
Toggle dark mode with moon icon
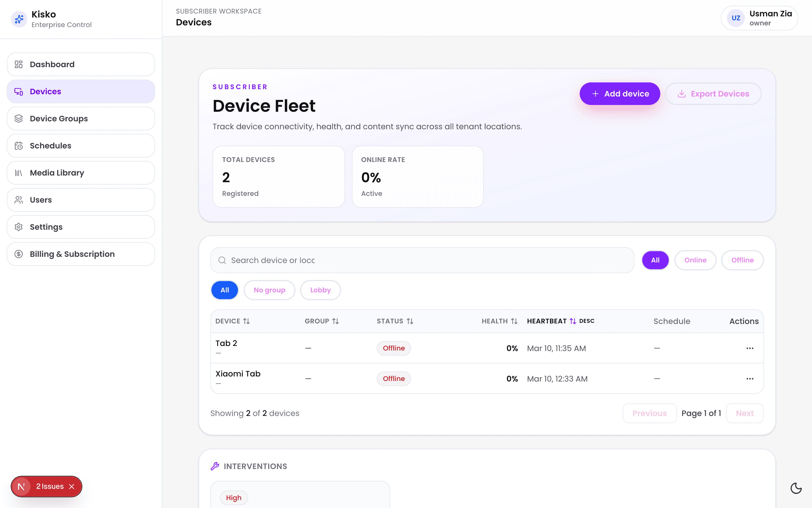tap(796, 488)
